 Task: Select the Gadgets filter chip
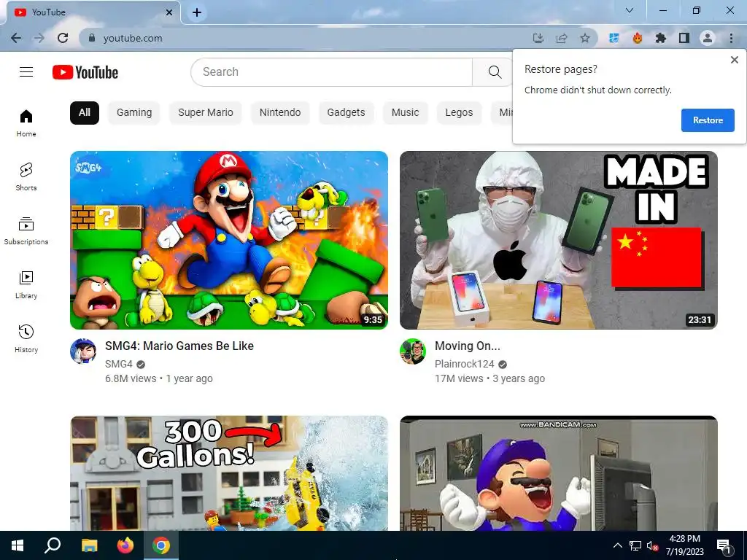346,113
